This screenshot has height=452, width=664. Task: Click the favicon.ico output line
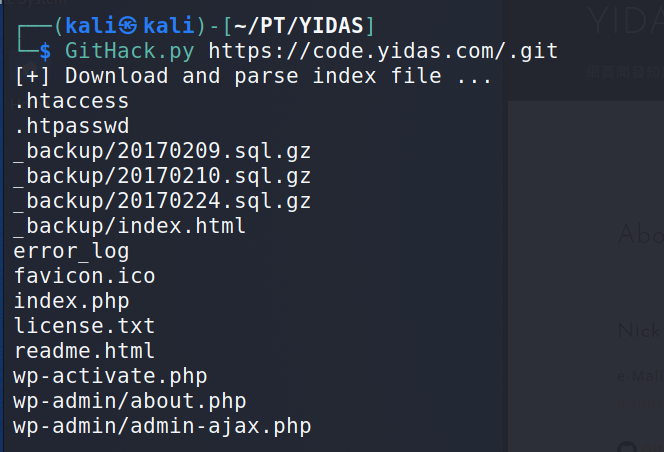coord(84,276)
